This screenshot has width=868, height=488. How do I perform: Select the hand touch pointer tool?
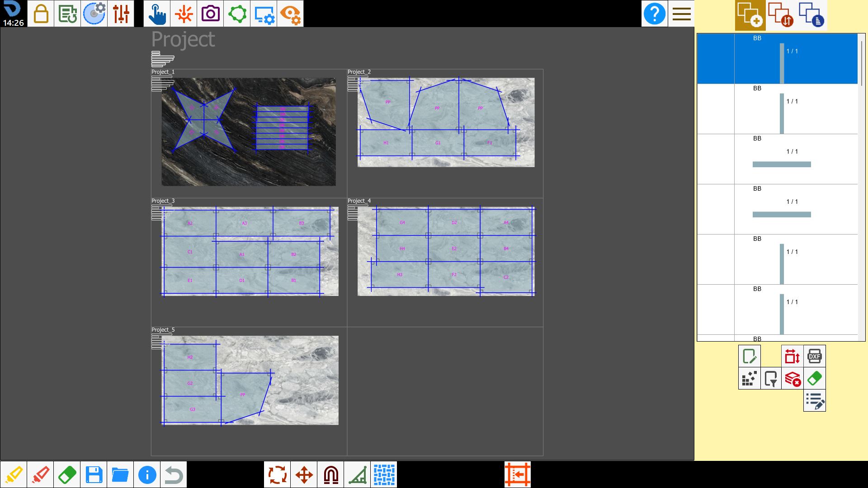click(x=157, y=14)
